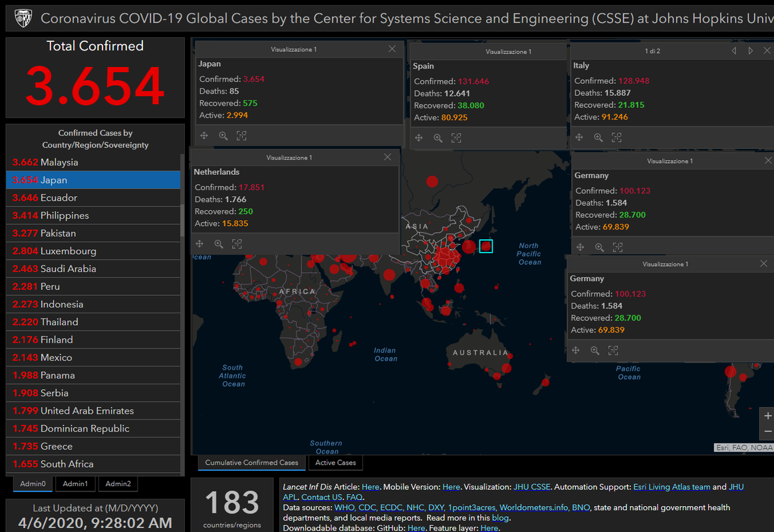The height and width of the screenshot is (532, 774).
Task: Select Panama in the country list
Action: coord(93,376)
